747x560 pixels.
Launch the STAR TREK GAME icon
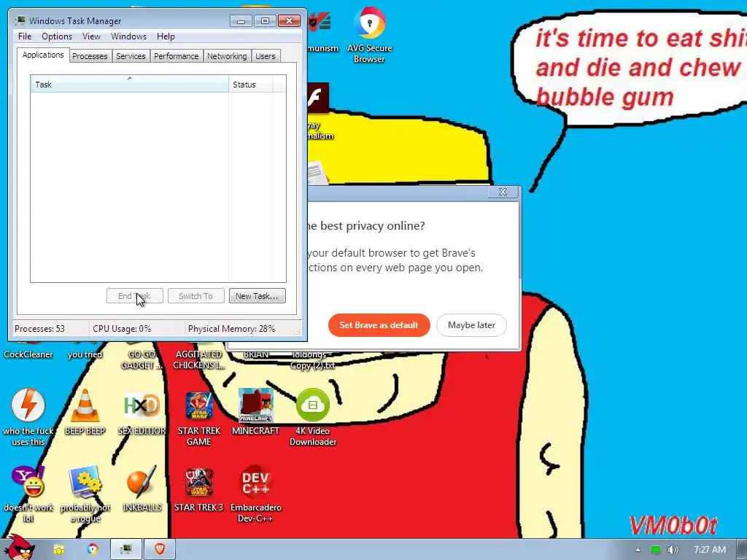[x=198, y=418]
